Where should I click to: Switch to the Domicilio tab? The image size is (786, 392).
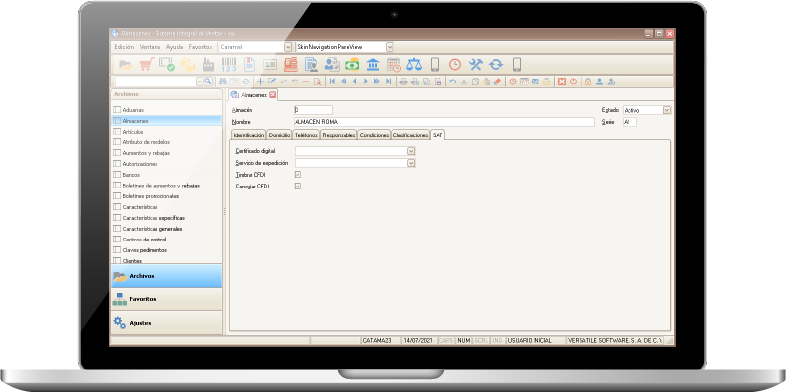(x=279, y=135)
